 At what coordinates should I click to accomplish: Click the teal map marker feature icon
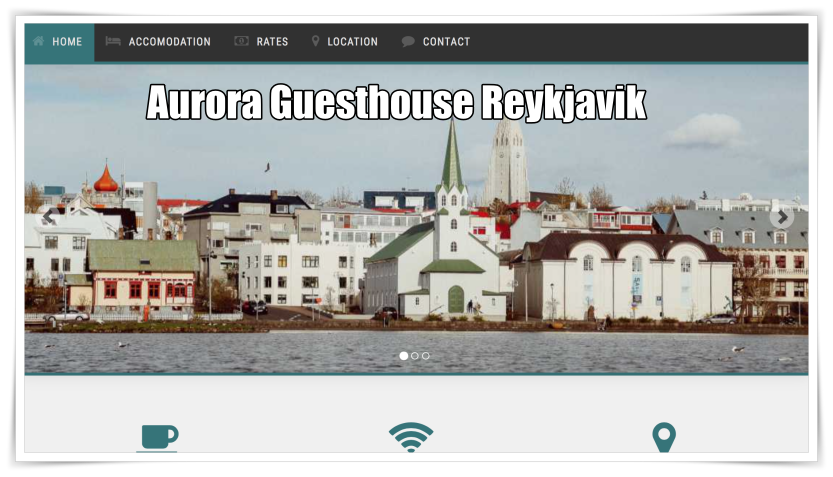[664, 437]
